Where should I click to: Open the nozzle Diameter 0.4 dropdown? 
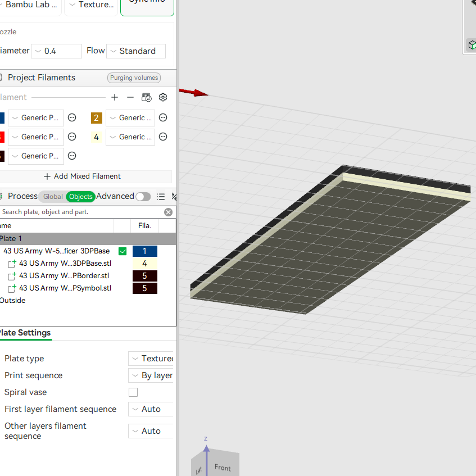click(56, 51)
